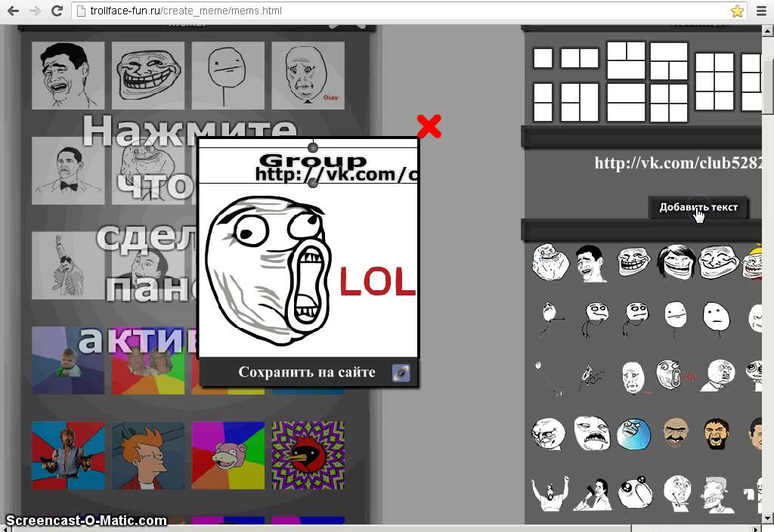Select the 'Group' caption text on the meme
774x532 pixels.
(312, 160)
